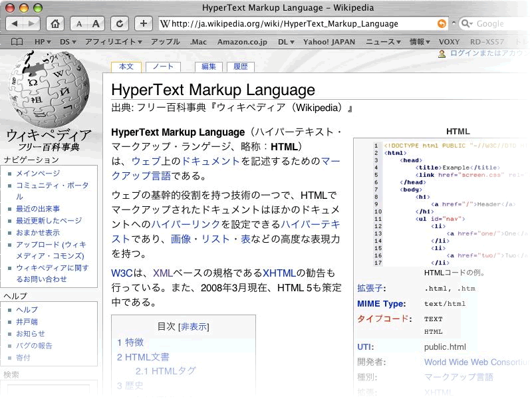Decrease text size with the small A button
Image resolution: width=532 pixels, height=399 pixels.
point(78,24)
